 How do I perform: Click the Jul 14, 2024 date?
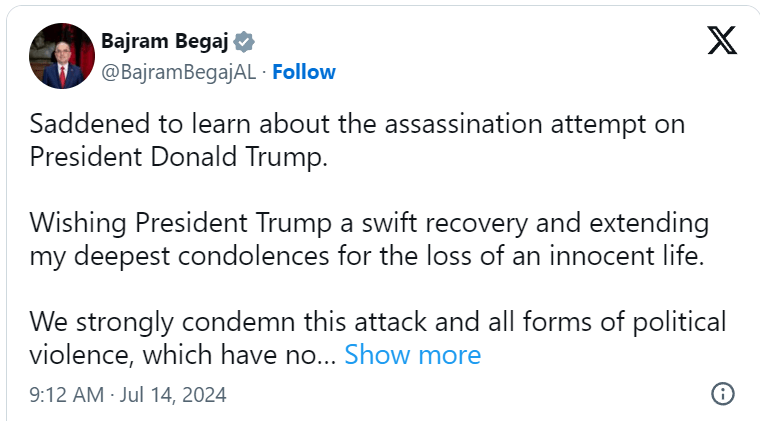coord(173,395)
